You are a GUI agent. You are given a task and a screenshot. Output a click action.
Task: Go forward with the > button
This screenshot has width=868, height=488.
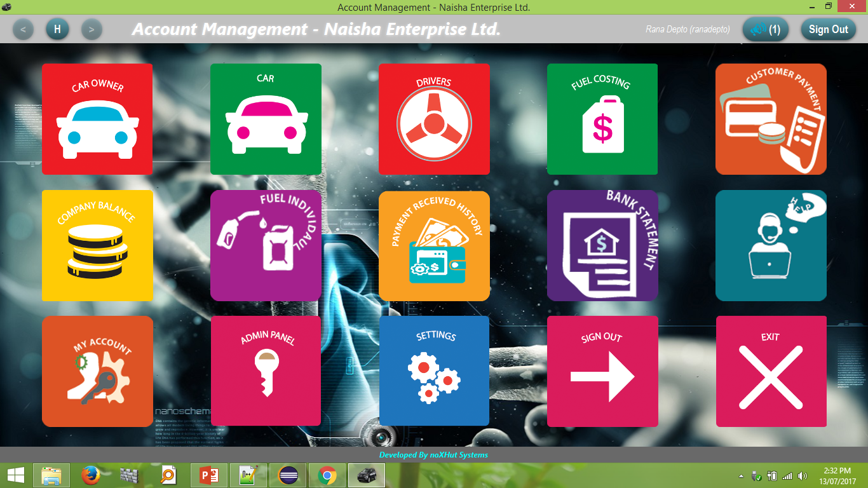pyautogui.click(x=92, y=29)
